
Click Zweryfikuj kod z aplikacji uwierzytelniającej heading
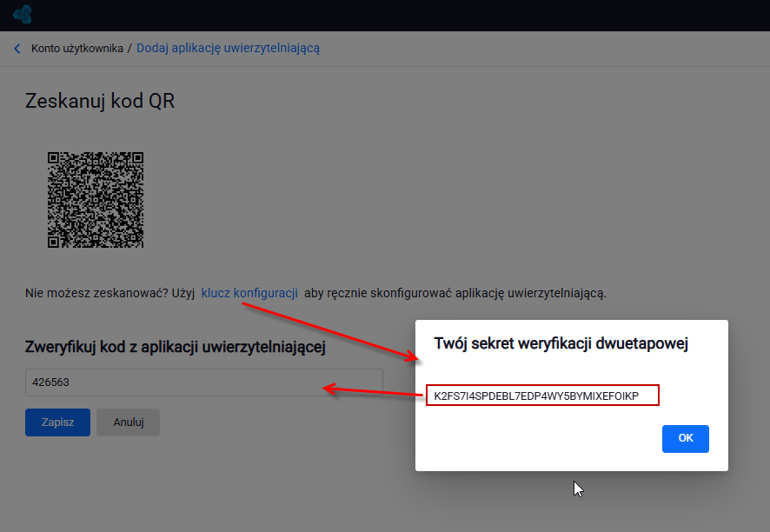click(176, 347)
